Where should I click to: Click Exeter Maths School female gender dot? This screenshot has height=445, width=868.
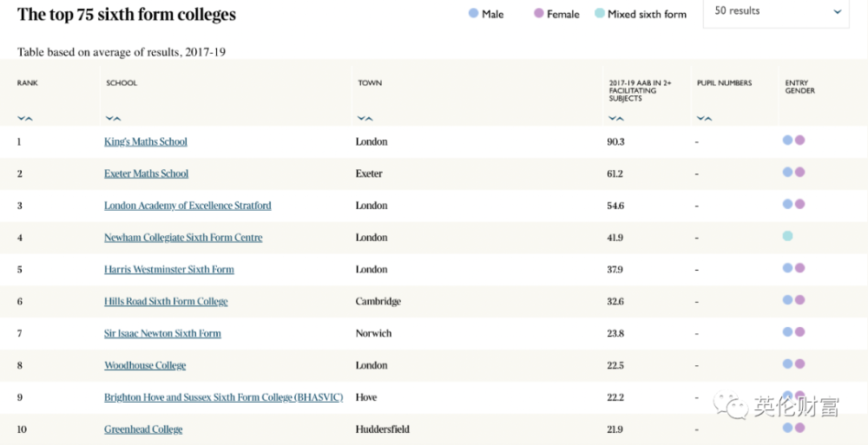pyautogui.click(x=799, y=173)
